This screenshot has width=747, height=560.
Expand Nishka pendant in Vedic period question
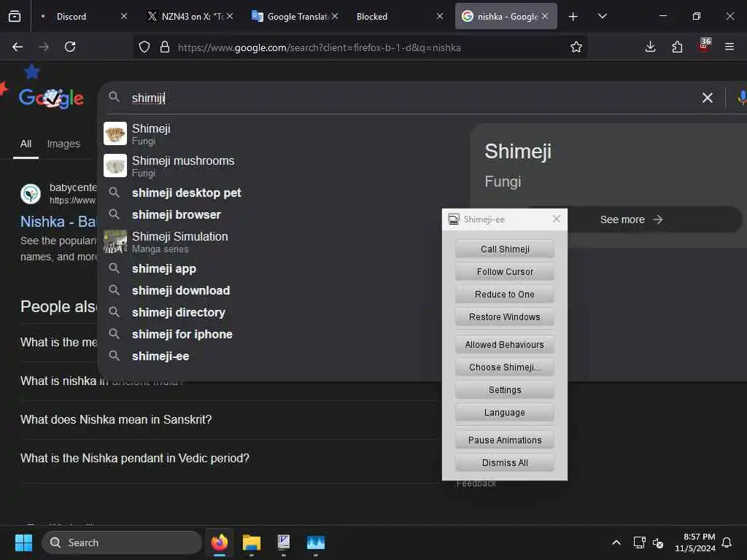228,458
